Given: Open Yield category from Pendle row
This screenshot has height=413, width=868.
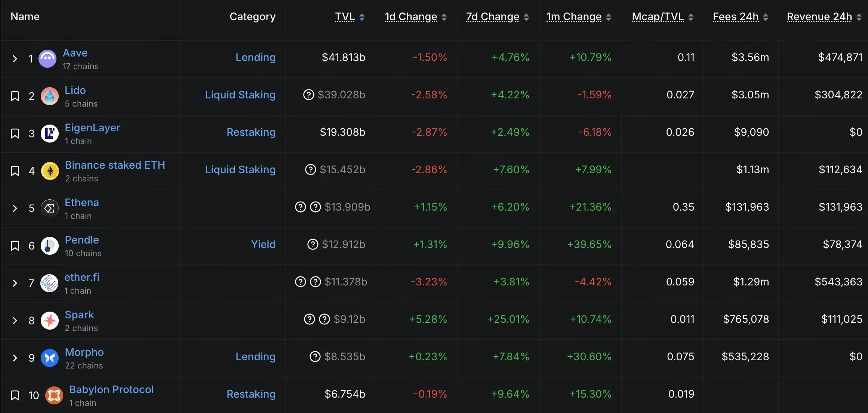Looking at the screenshot, I should pos(264,244).
